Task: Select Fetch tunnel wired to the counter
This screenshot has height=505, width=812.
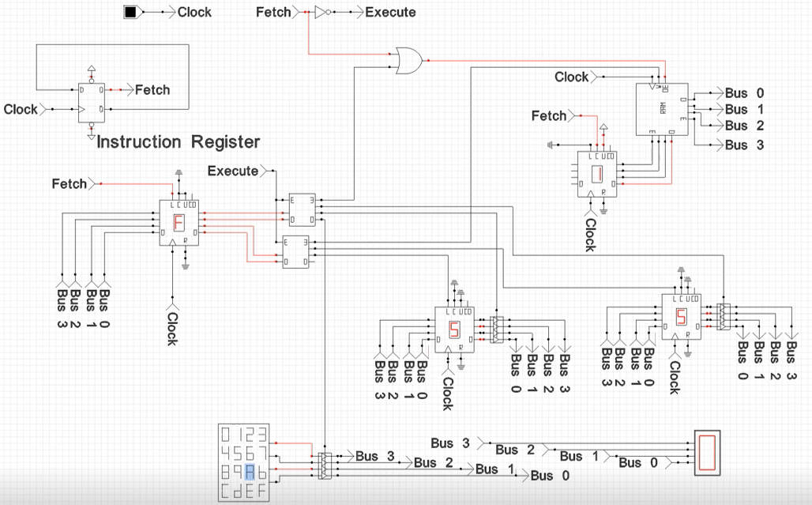Action: click(x=553, y=115)
